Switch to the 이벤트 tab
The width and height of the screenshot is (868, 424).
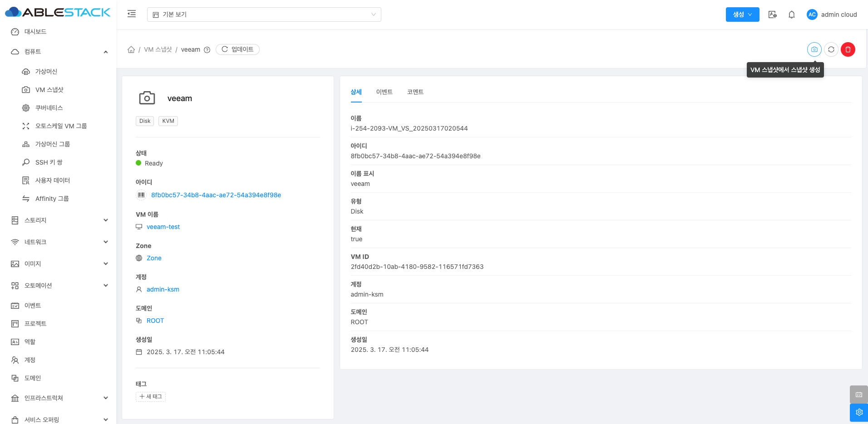pyautogui.click(x=384, y=92)
